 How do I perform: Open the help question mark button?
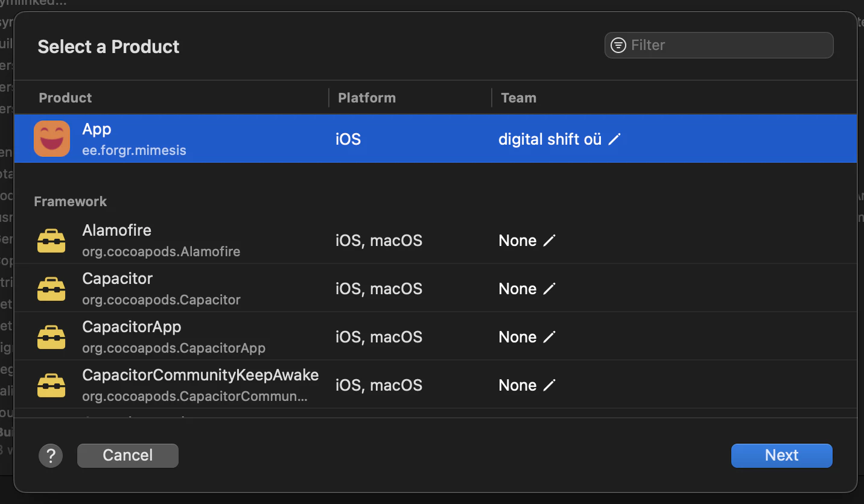tap(51, 455)
